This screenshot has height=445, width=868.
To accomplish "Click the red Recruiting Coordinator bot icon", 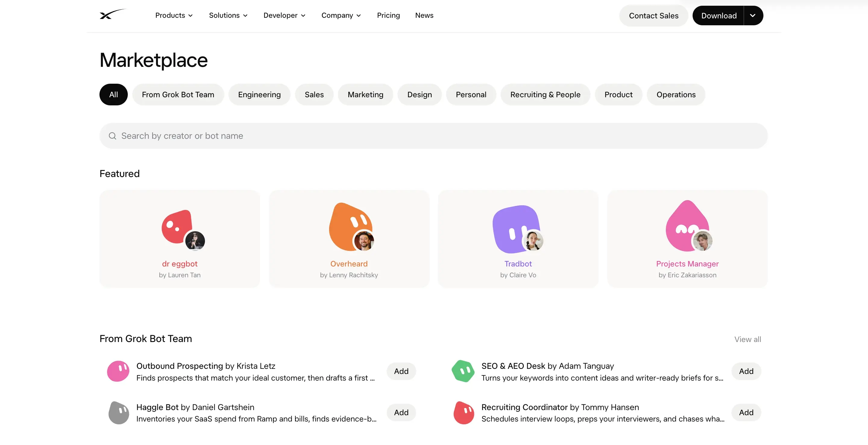I will 464,413.
